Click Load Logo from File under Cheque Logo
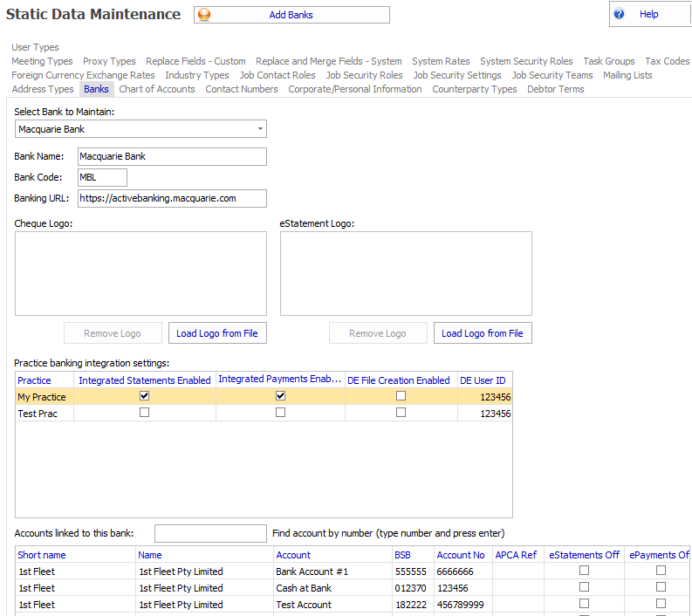Viewport: 692px width, 616px height. click(x=217, y=333)
